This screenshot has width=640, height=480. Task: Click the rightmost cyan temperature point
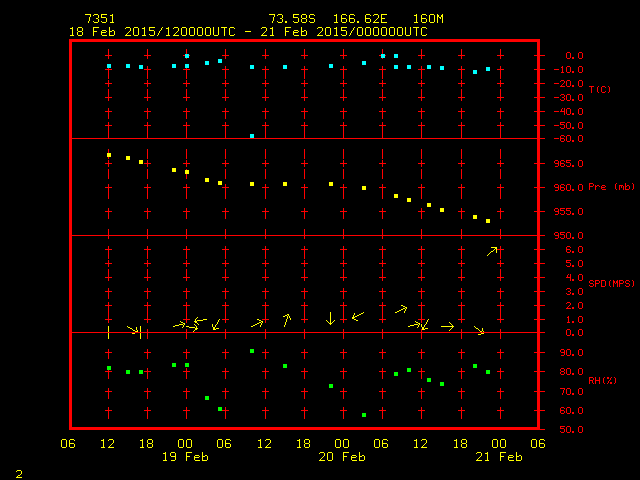488,69
